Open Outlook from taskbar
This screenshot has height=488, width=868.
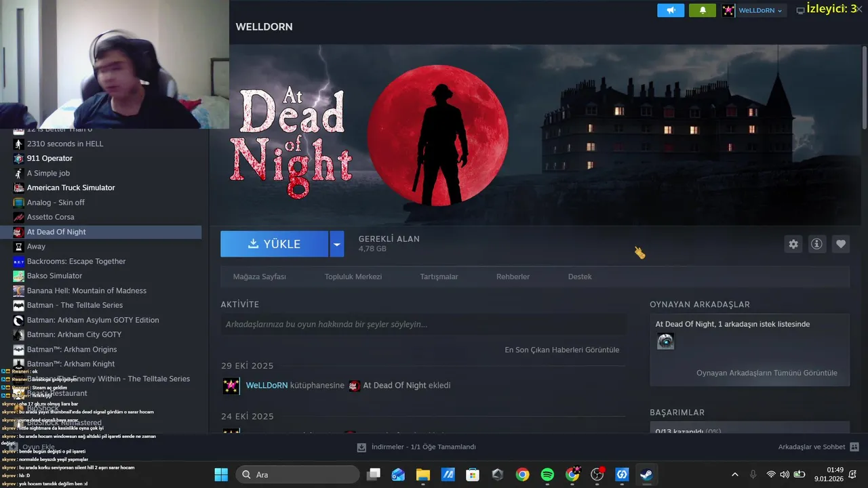coord(398,474)
